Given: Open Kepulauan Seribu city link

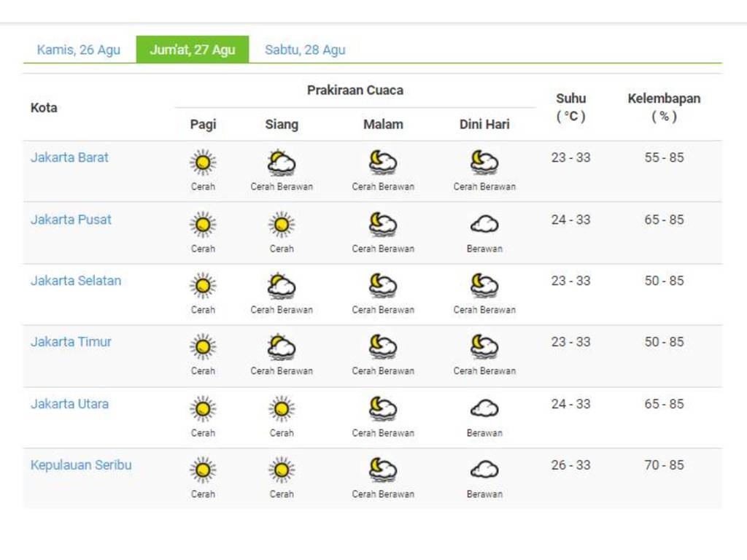Looking at the screenshot, I should tap(81, 465).
